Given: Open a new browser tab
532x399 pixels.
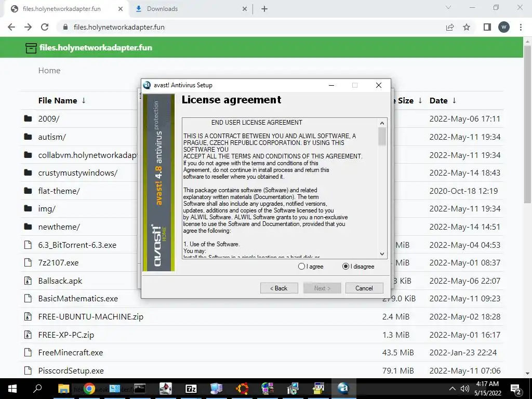Looking at the screenshot, I should [264, 9].
